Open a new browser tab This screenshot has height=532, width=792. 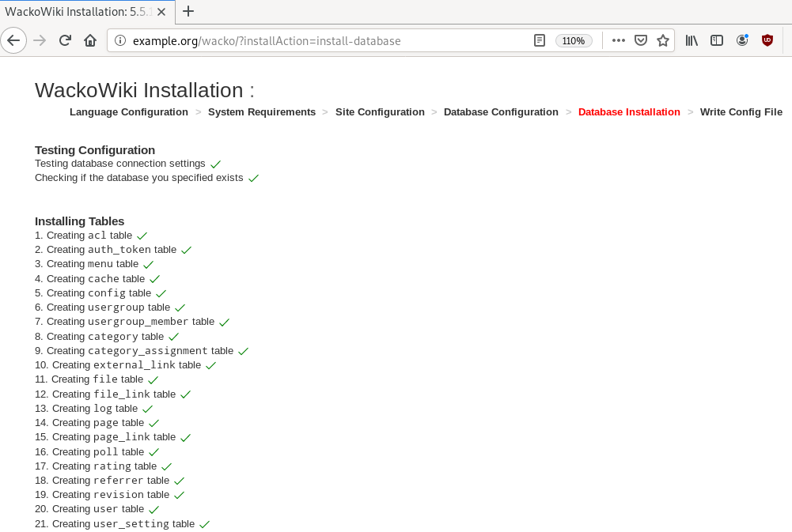(188, 12)
